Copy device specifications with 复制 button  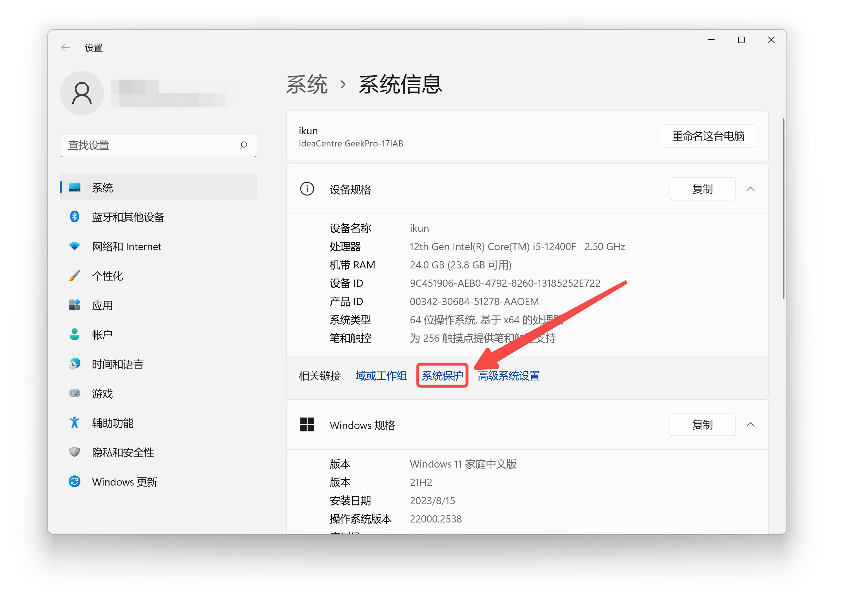(702, 189)
